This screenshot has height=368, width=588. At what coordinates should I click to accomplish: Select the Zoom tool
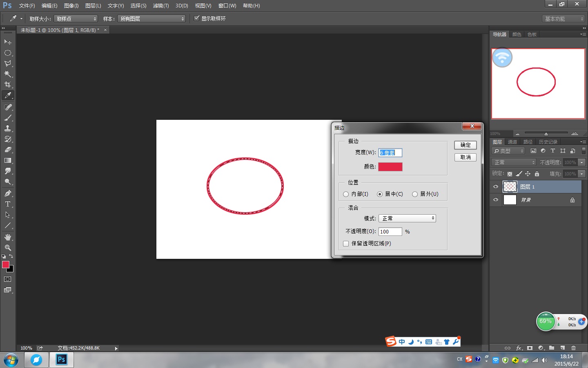click(x=8, y=248)
